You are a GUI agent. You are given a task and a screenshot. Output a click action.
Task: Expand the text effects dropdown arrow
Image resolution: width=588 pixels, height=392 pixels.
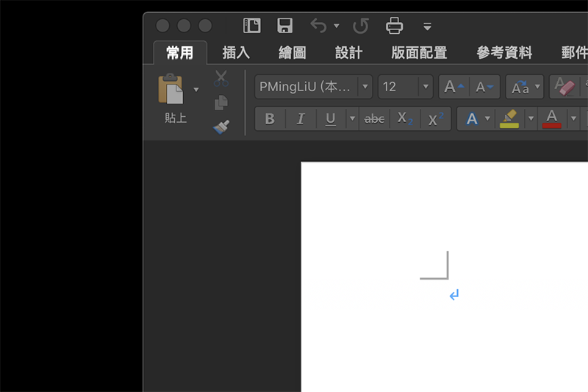coord(487,118)
